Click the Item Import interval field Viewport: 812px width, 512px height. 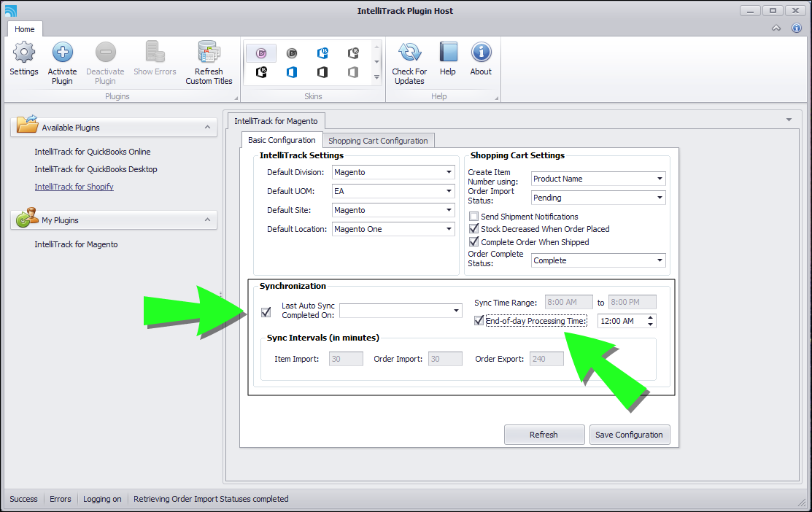(346, 359)
